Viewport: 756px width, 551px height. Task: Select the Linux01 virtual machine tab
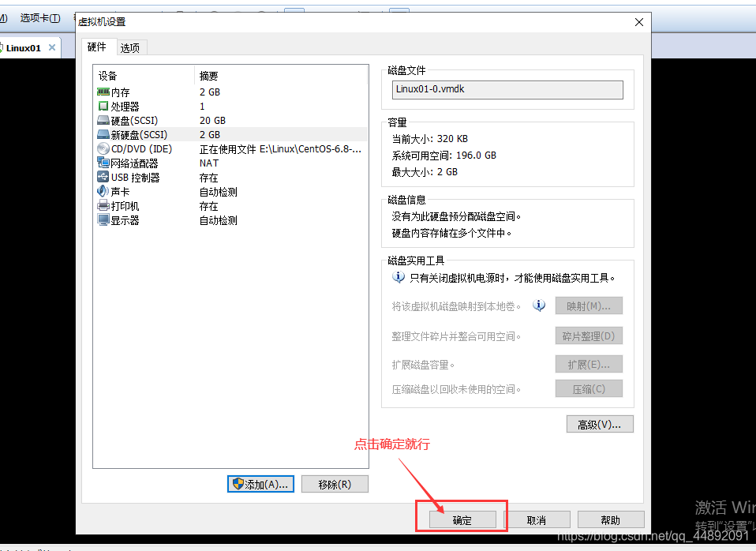23,48
